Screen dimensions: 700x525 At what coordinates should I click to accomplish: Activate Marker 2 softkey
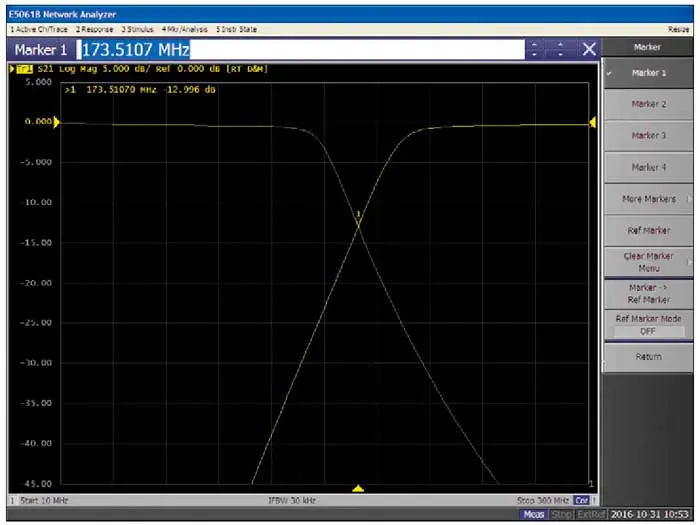(x=648, y=104)
